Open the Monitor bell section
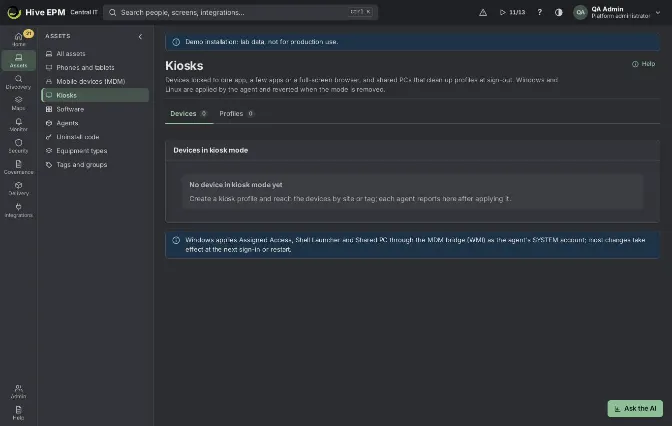This screenshot has width=672, height=426. tap(18, 125)
